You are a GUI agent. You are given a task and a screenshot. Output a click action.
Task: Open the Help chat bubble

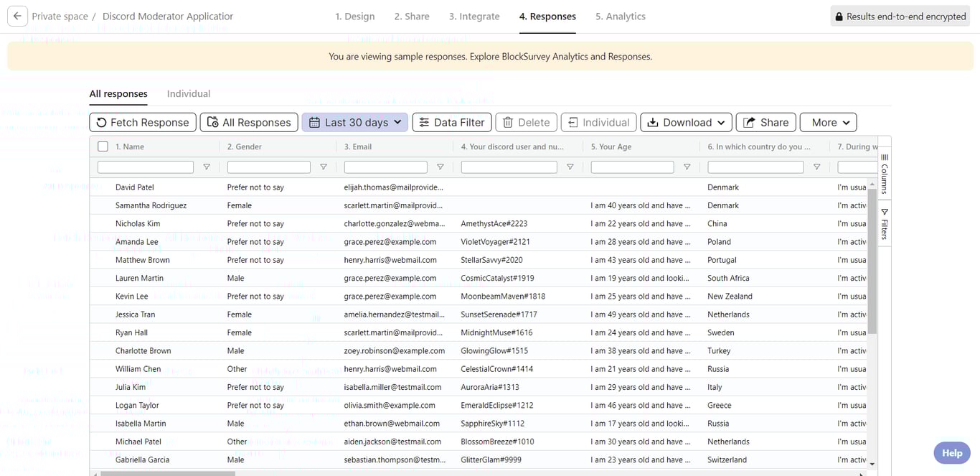[x=951, y=453]
